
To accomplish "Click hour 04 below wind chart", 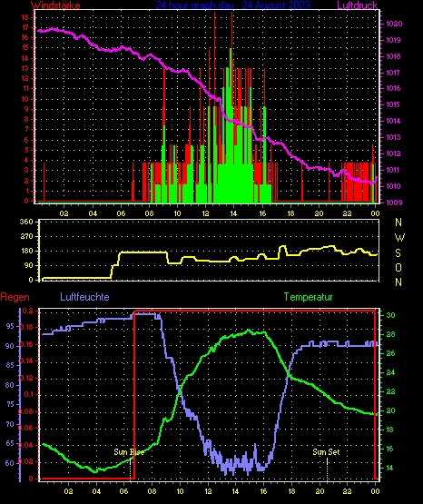I will [93, 213].
